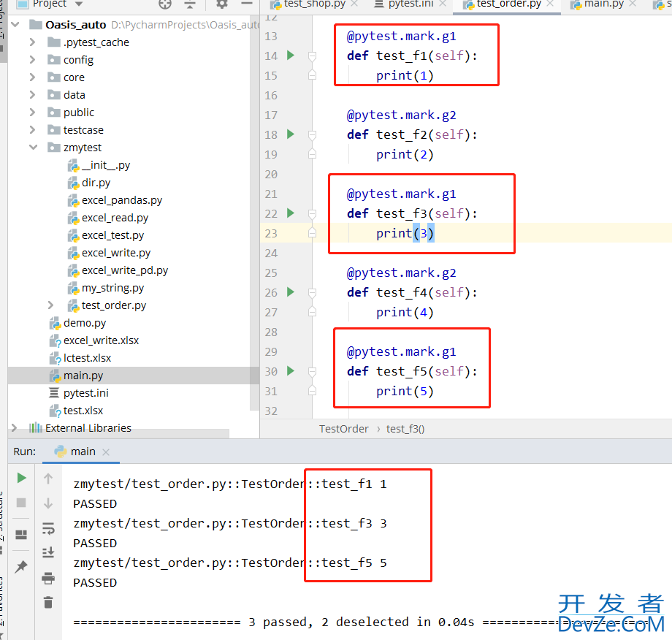Viewport: 672px width, 640px height.
Task: Open excel_read.py in project tree
Action: point(115,218)
